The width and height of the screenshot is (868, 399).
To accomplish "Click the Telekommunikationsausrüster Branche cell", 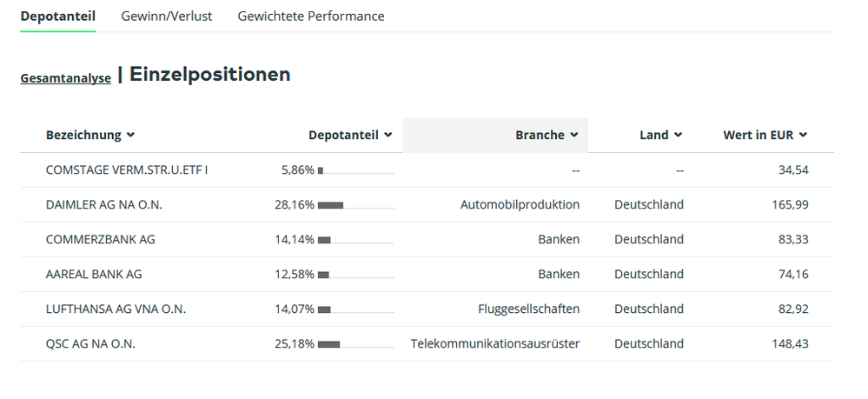I will pos(495,343).
